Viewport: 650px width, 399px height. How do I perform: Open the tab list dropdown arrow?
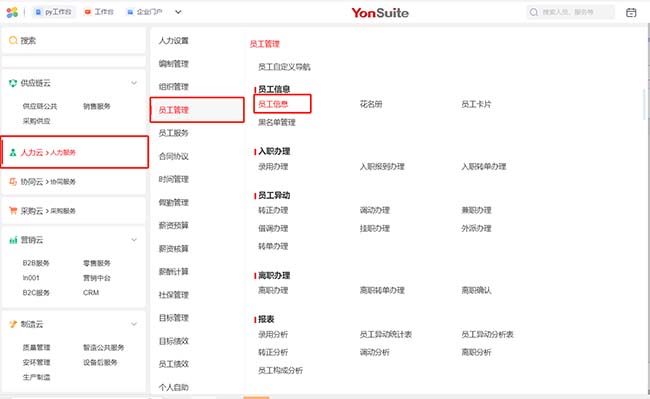(x=178, y=12)
